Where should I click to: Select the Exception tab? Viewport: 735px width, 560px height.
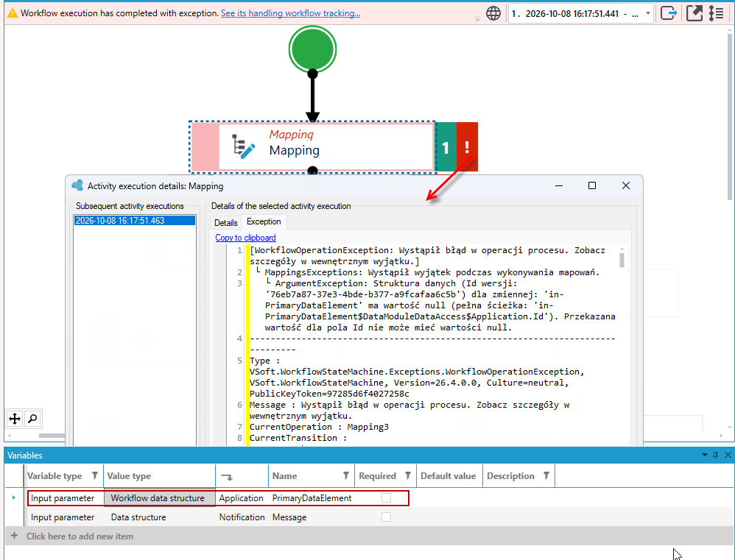[264, 221]
